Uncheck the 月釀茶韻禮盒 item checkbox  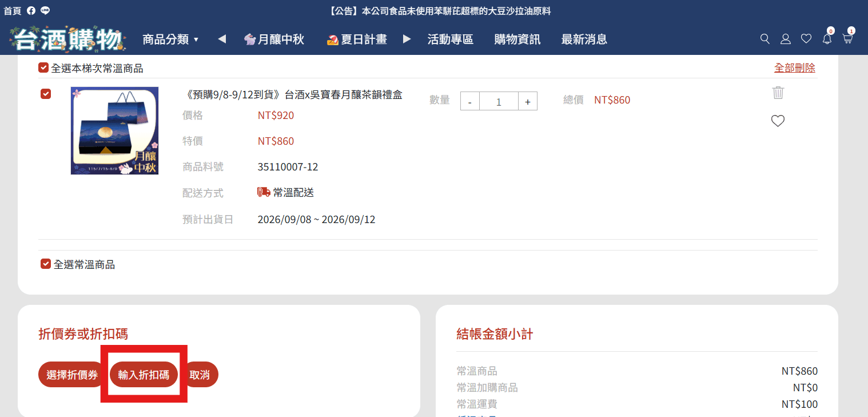tap(46, 94)
